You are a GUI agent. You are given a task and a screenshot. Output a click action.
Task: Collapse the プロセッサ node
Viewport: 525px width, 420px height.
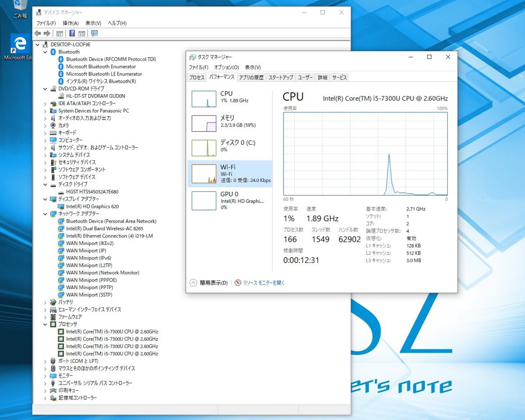point(45,324)
